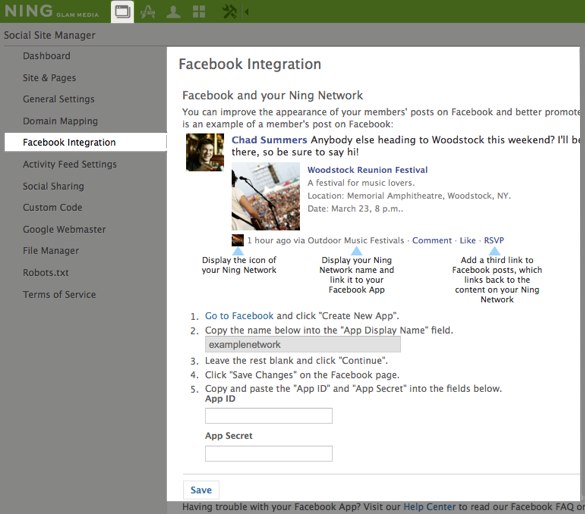Image resolution: width=585 pixels, height=514 pixels.
Task: Click 'Date: March 23, 8 p.m.' text
Action: click(x=355, y=209)
